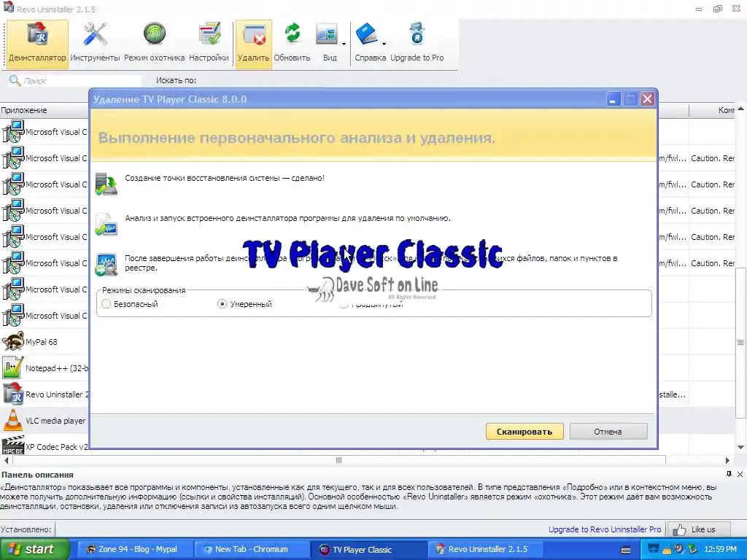Click horizontal scrollbar left arrow
The height and width of the screenshot is (560, 747).
pyautogui.click(x=6, y=461)
